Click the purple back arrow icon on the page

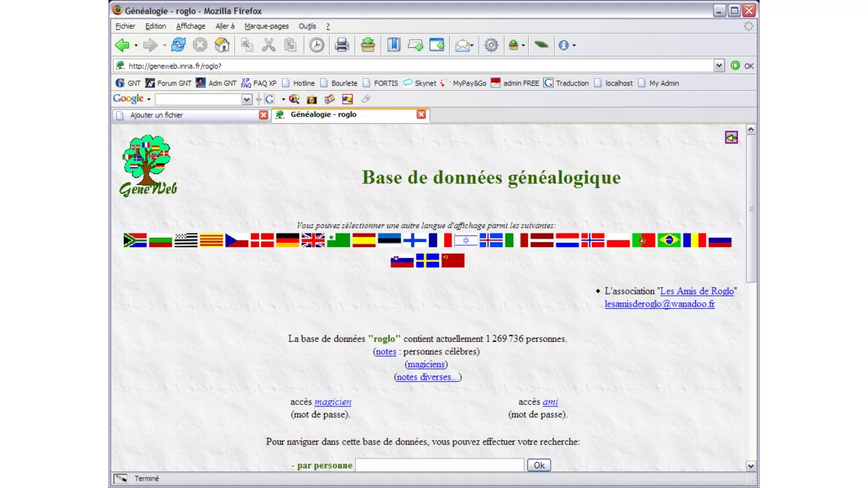(731, 137)
